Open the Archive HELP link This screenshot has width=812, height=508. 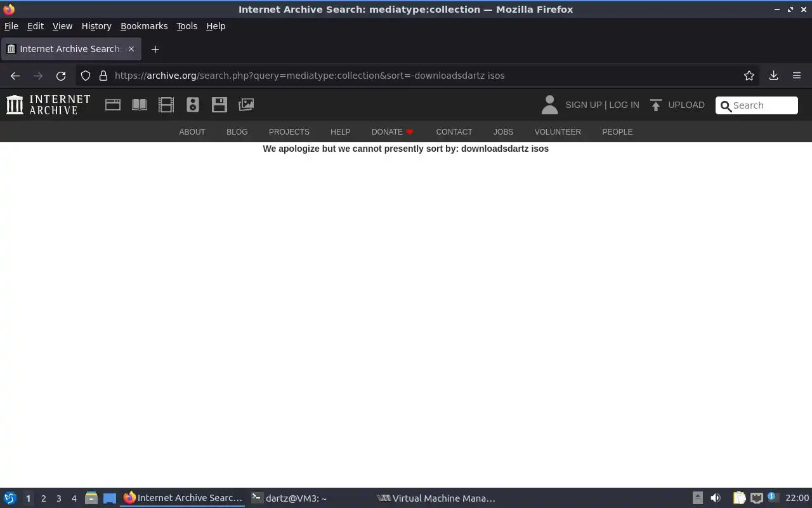[x=340, y=132]
